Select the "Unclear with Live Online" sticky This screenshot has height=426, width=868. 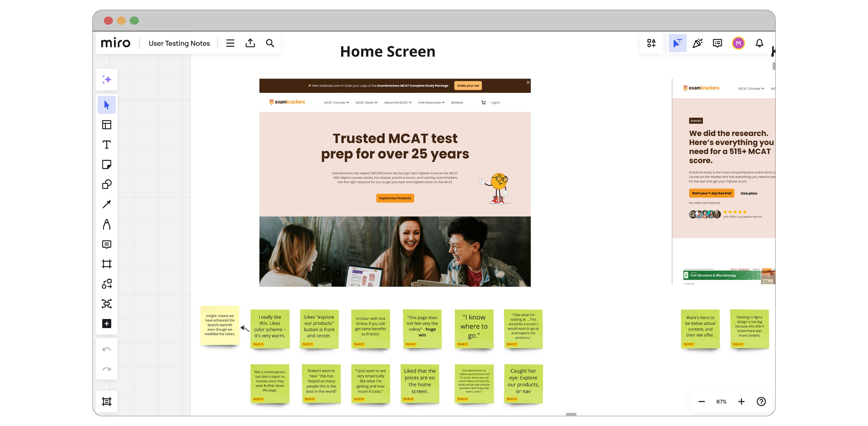(x=370, y=329)
